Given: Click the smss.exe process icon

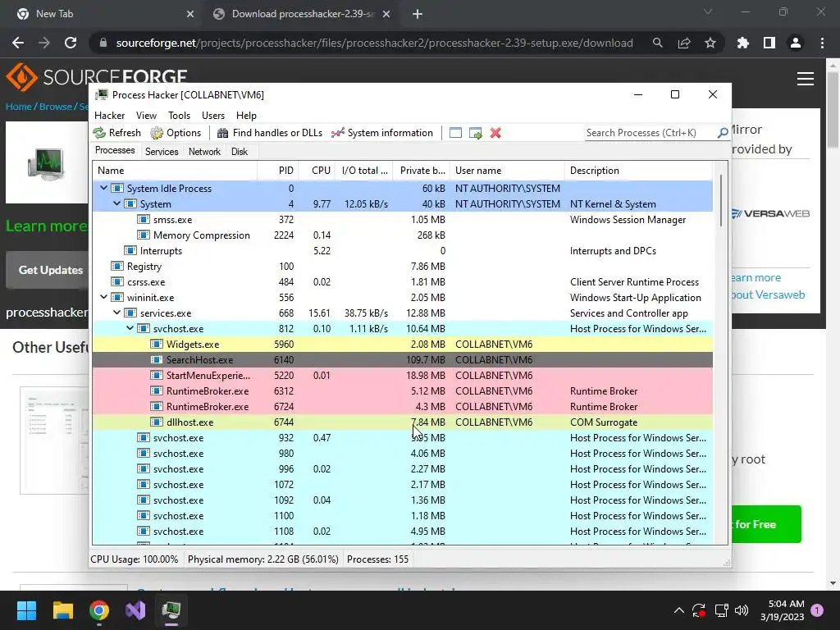Looking at the screenshot, I should tap(144, 219).
